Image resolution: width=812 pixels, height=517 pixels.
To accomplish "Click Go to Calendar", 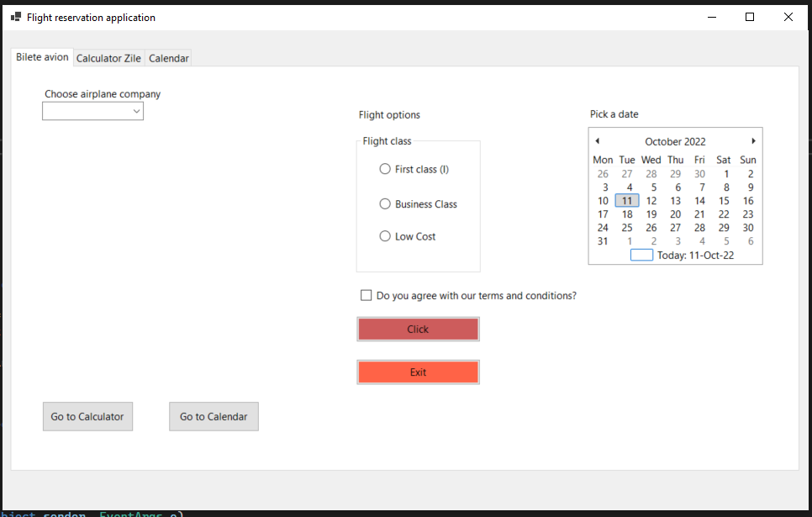I will click(214, 416).
